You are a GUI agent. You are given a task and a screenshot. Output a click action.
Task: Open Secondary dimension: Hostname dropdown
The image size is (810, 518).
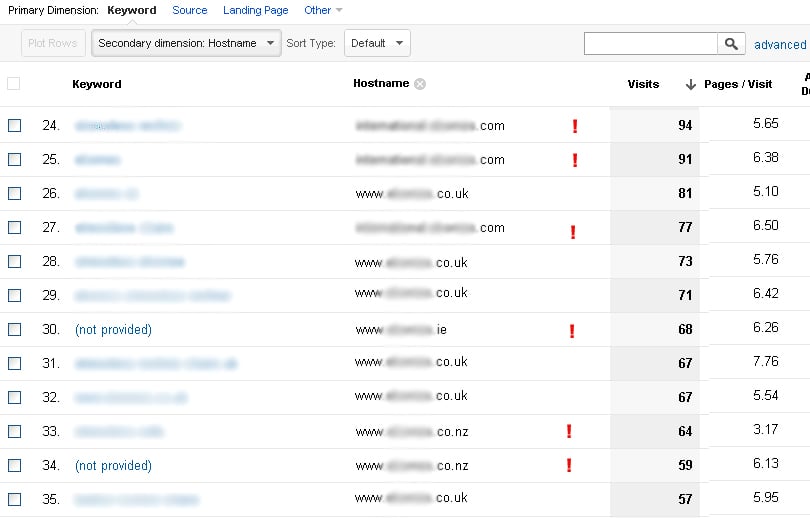pyautogui.click(x=186, y=43)
